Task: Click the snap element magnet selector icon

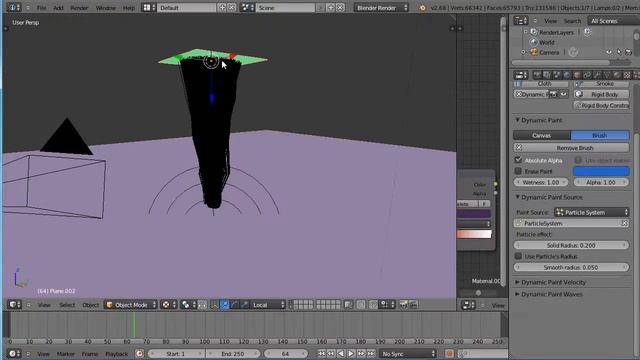Action: coord(386,304)
